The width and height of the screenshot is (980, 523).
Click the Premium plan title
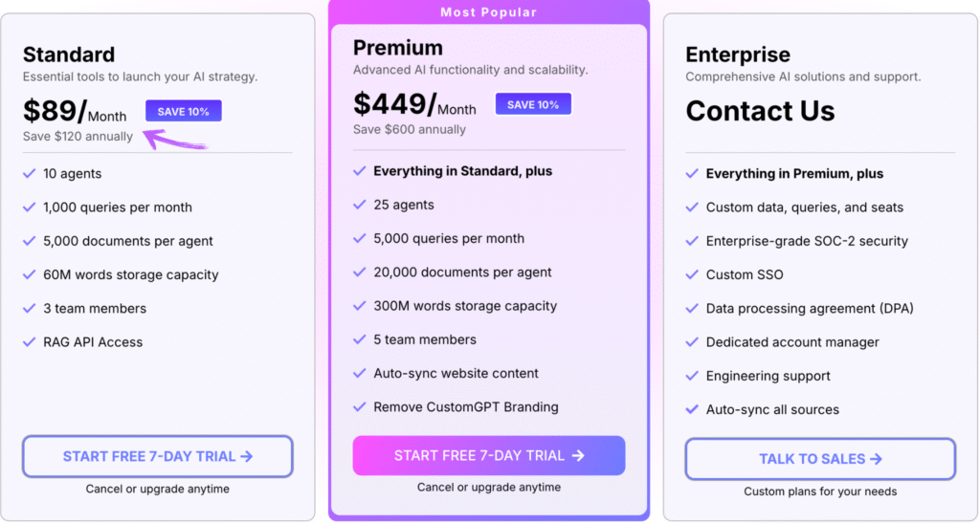coord(398,48)
